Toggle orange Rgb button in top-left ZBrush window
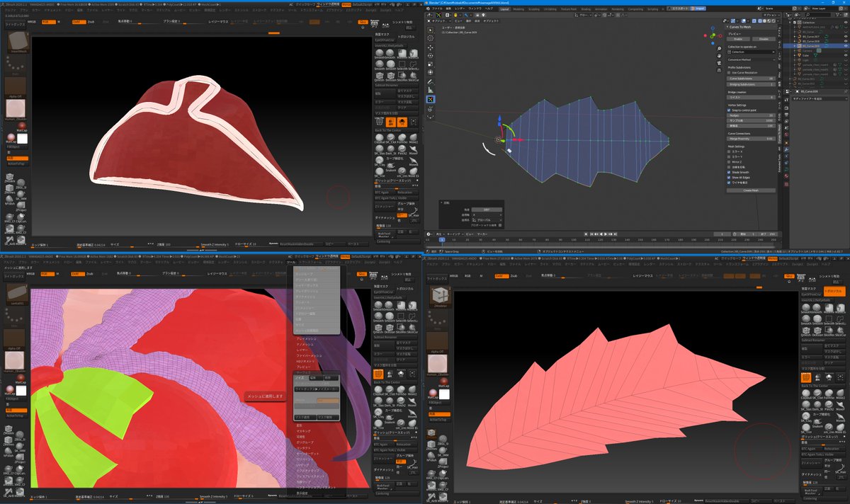Screen dimensions: 850x504 point(49,22)
